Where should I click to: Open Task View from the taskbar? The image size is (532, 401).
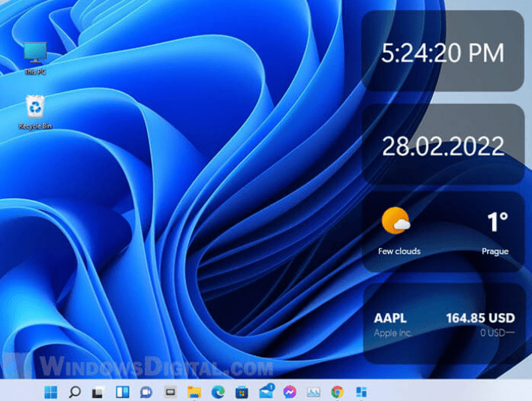(x=97, y=391)
